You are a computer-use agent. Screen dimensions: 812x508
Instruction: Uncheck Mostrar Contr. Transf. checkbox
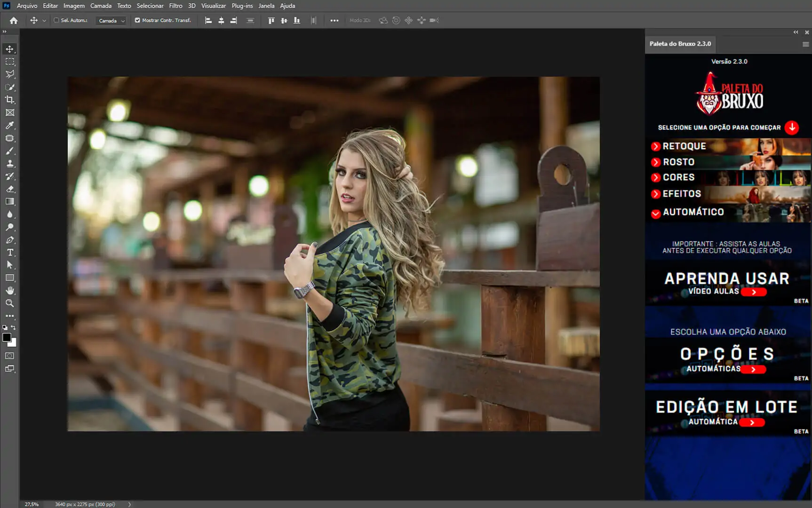click(137, 20)
